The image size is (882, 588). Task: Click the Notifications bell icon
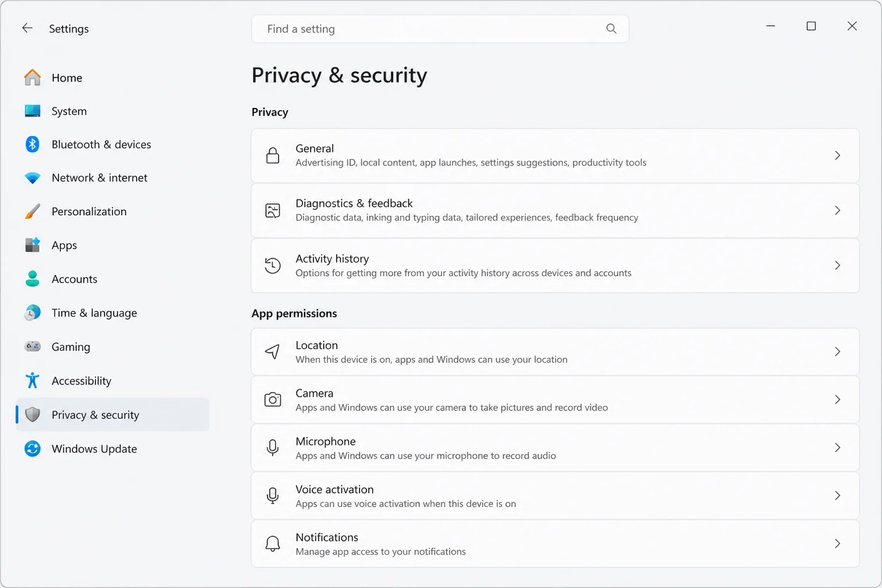pyautogui.click(x=273, y=544)
